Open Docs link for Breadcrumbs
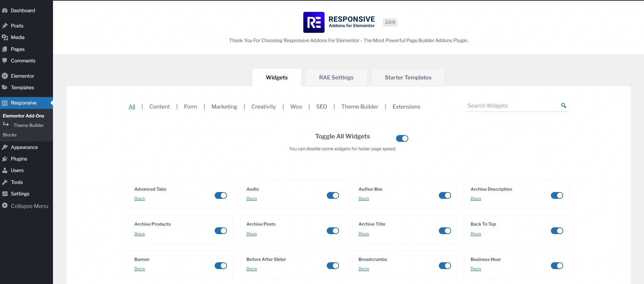The width and height of the screenshot is (644, 284). [364, 269]
